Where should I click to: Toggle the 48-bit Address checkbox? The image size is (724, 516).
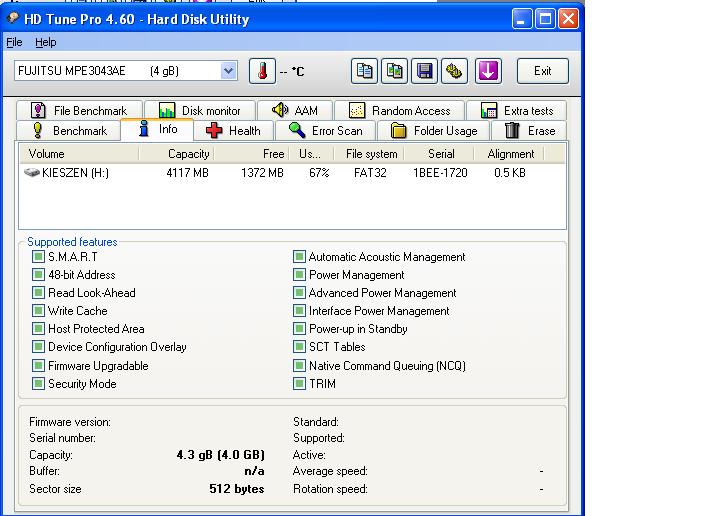pos(38,275)
